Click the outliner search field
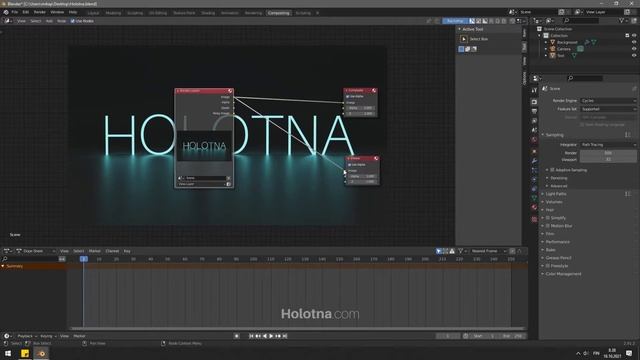This screenshot has height=360, width=640. (580, 20)
